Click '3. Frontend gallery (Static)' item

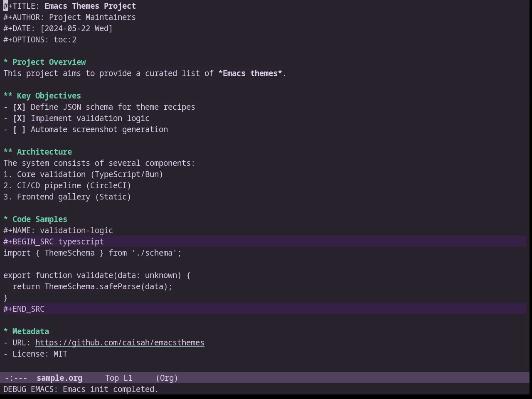[67, 197]
